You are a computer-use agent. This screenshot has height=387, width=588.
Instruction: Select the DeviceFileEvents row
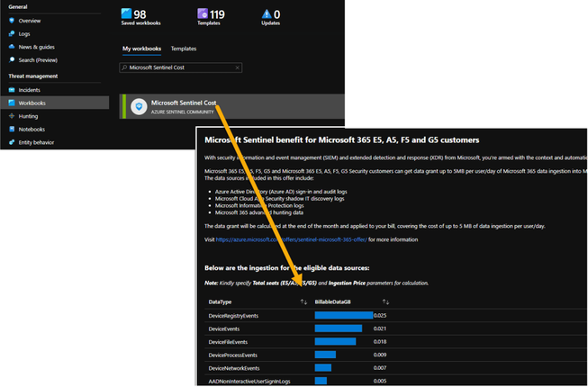[396, 342]
